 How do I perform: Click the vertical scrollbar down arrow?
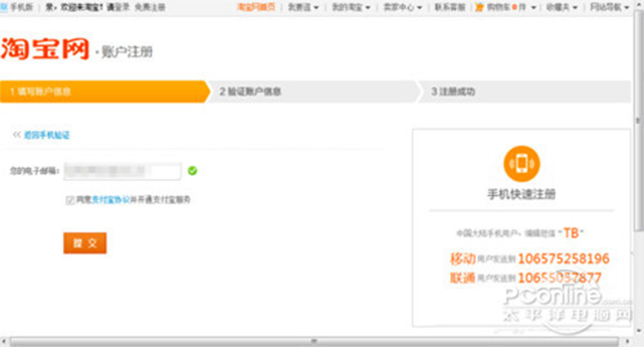[638, 331]
